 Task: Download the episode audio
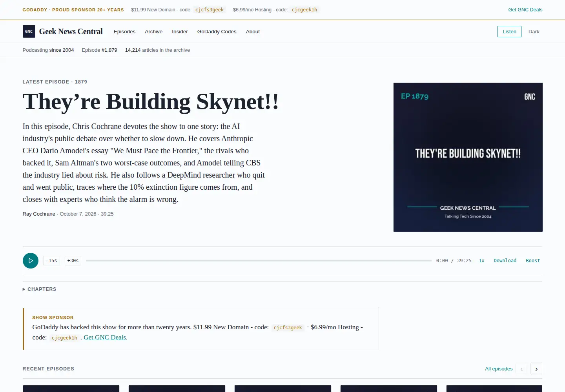click(x=505, y=261)
